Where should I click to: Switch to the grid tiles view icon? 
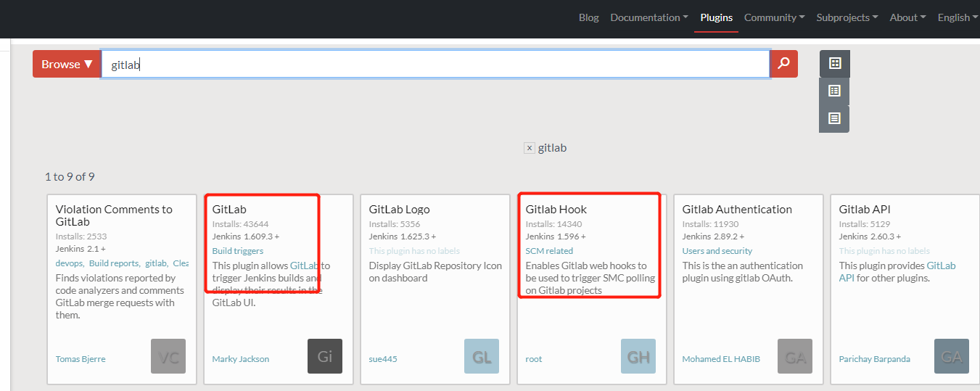834,64
